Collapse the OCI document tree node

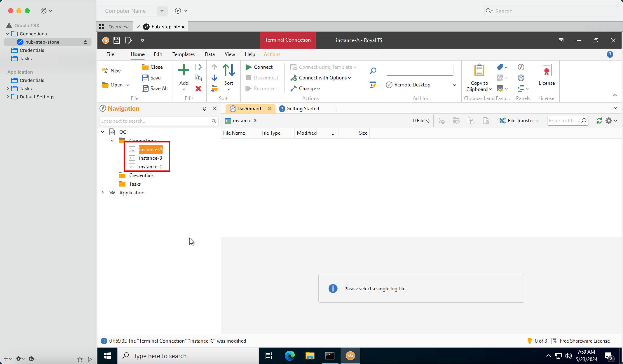click(102, 132)
